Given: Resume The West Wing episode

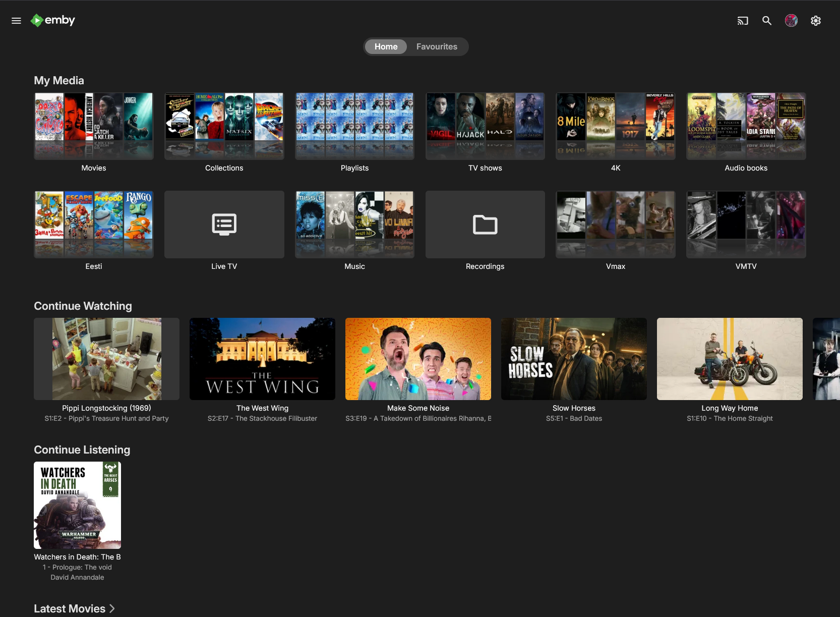Looking at the screenshot, I should click(262, 359).
